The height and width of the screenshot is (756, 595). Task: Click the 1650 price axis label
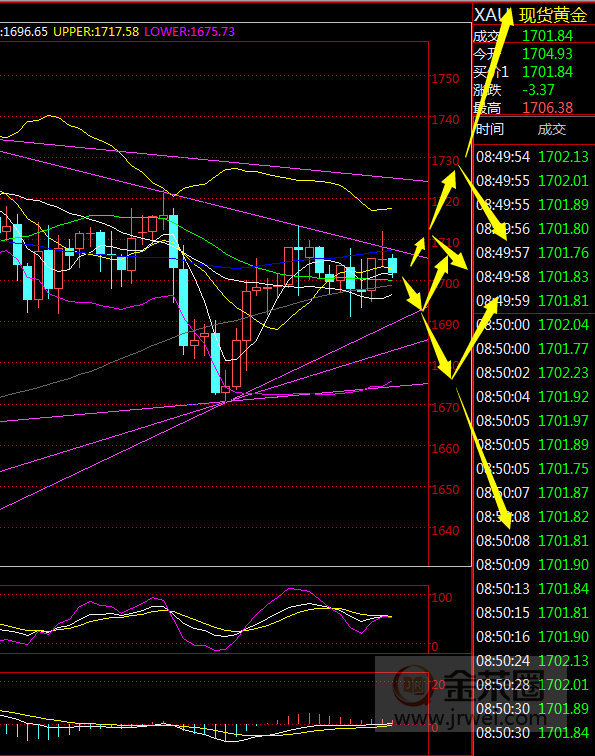(445, 489)
